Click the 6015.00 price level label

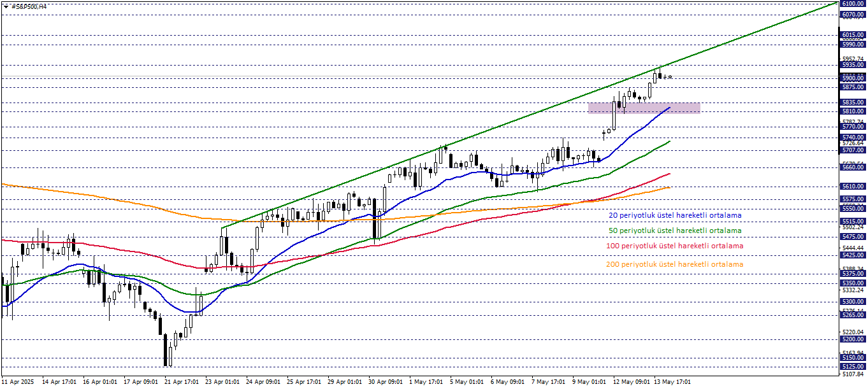click(x=853, y=35)
